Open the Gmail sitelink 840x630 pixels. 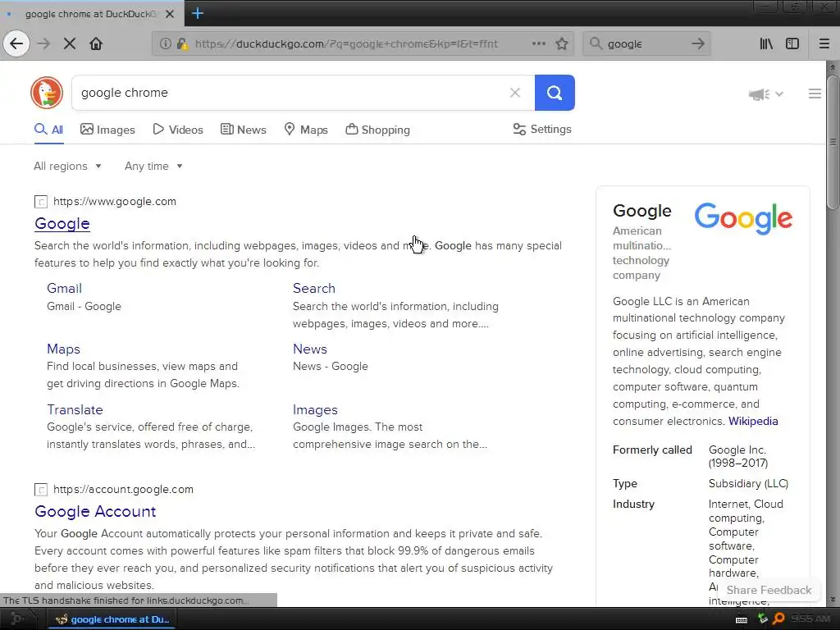[x=64, y=288]
